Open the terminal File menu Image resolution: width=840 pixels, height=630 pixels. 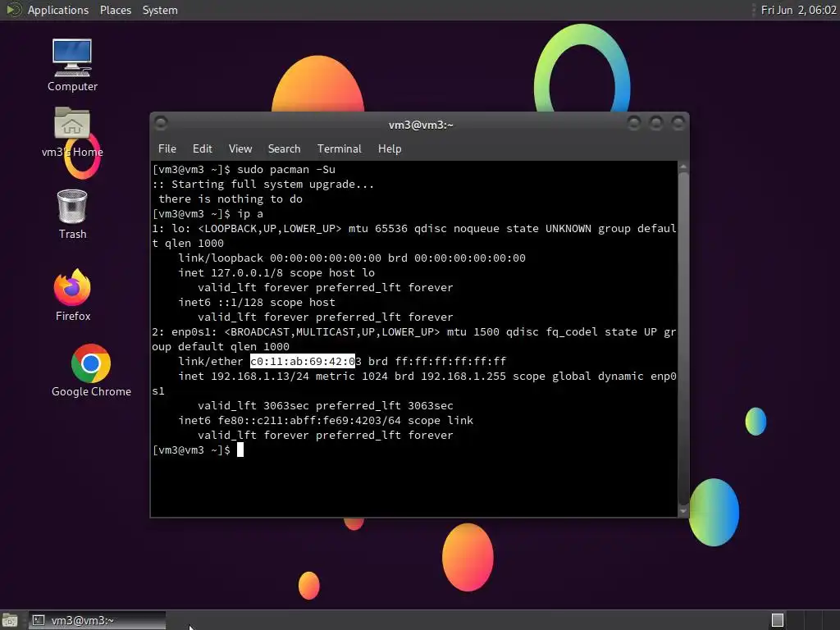click(x=167, y=149)
